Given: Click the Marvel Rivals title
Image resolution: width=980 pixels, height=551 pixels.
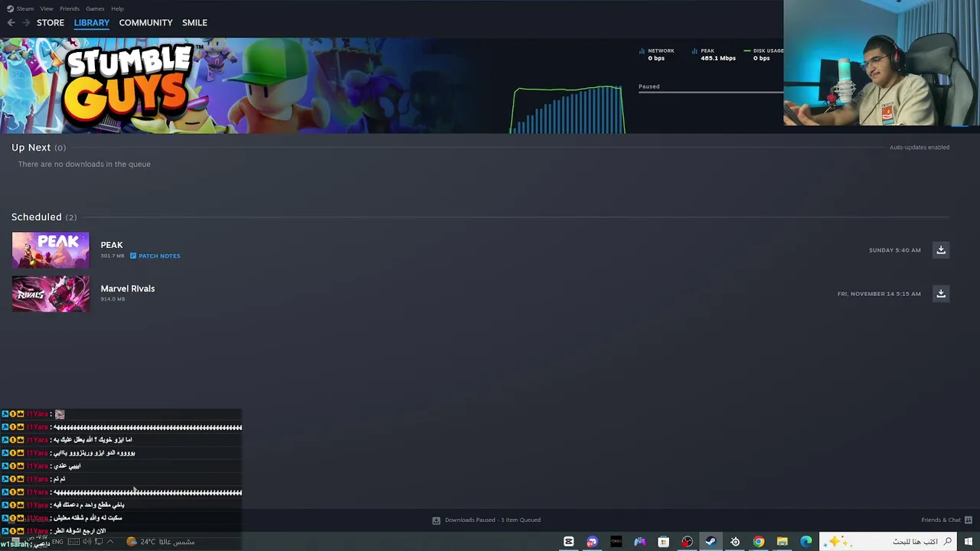Looking at the screenshot, I should coord(128,289).
